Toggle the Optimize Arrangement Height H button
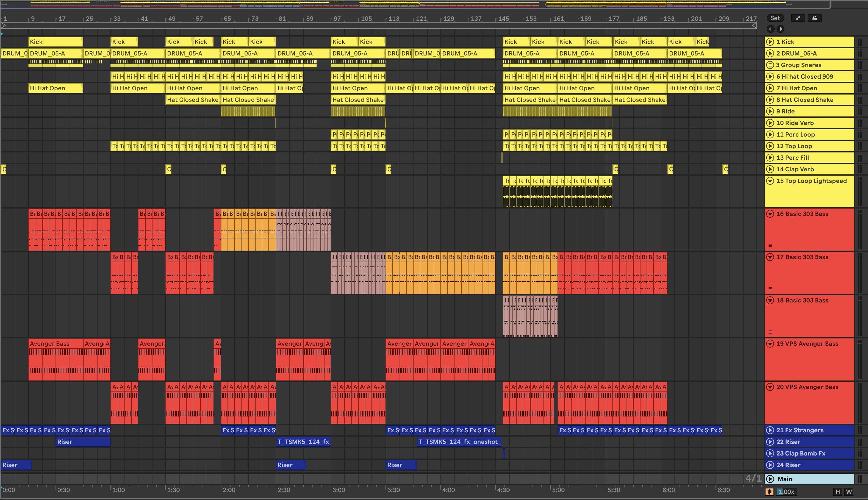Screen dimensions: 868x500 (x=838, y=492)
